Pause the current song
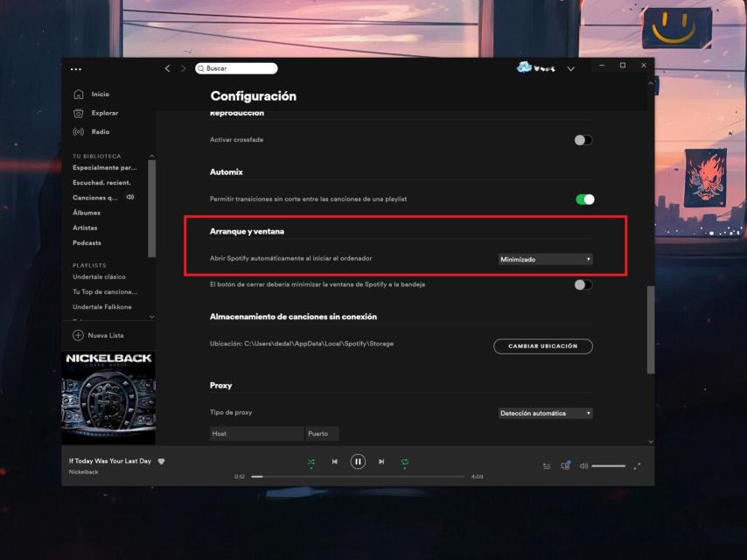Image resolution: width=747 pixels, height=560 pixels. 358,461
